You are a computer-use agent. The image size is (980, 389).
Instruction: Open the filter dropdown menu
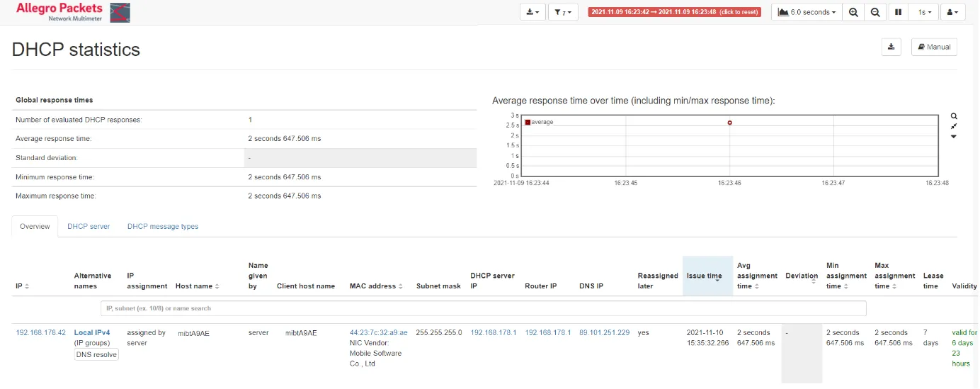564,12
